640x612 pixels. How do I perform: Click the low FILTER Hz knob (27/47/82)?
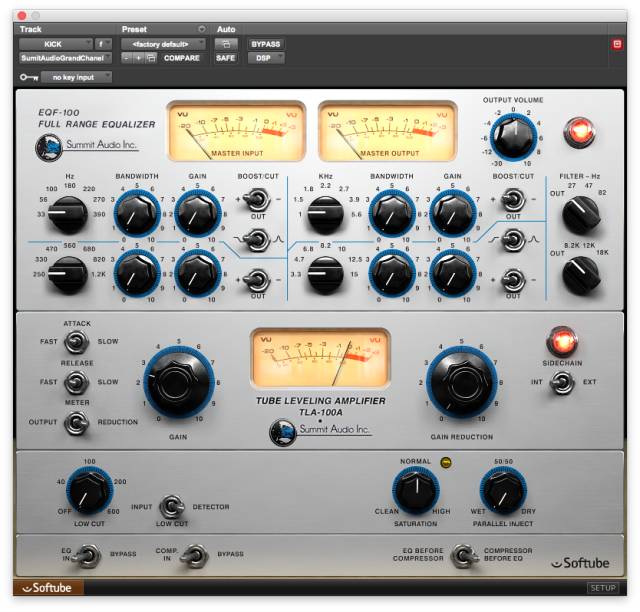point(581,215)
